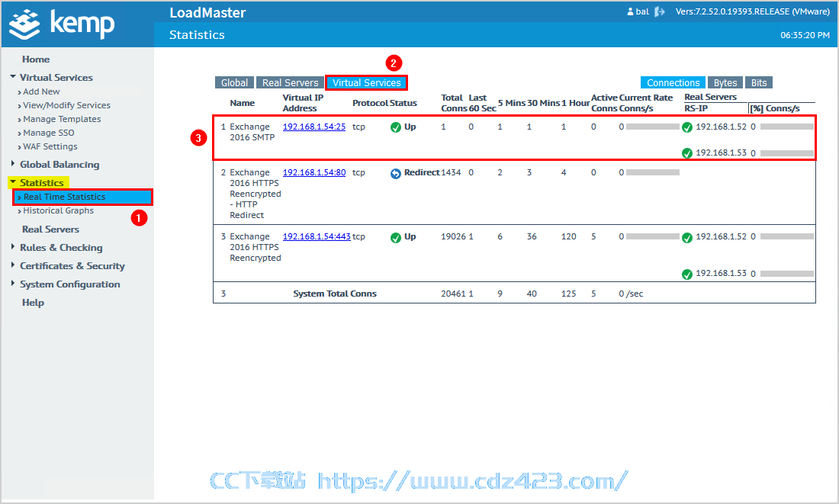Collapse the Virtual Services menu section
This screenshot has height=504, width=839.
(x=13, y=77)
